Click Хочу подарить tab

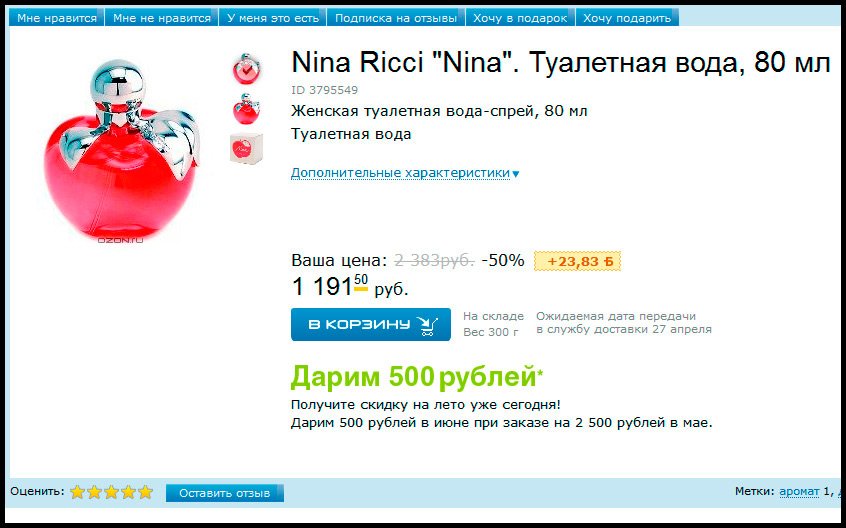[x=627, y=18]
